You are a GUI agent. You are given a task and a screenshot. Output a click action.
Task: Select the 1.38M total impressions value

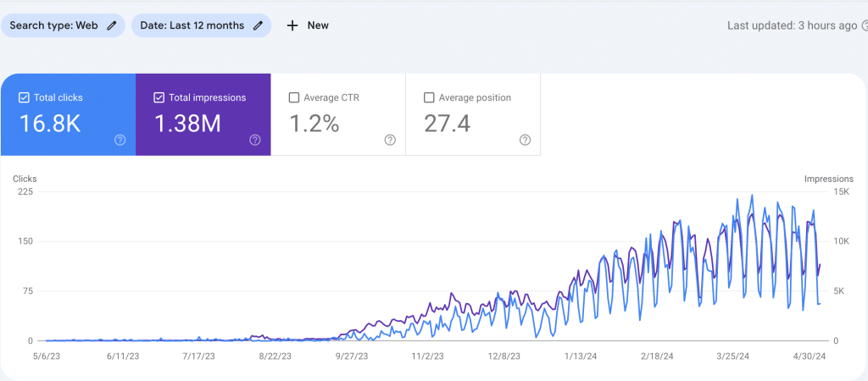point(187,124)
